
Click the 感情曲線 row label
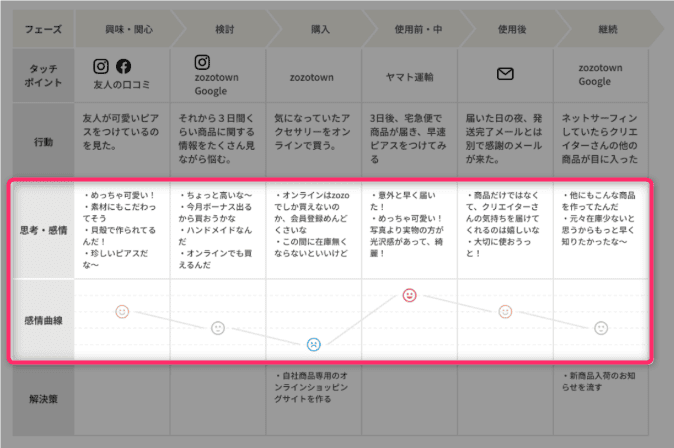[42, 320]
